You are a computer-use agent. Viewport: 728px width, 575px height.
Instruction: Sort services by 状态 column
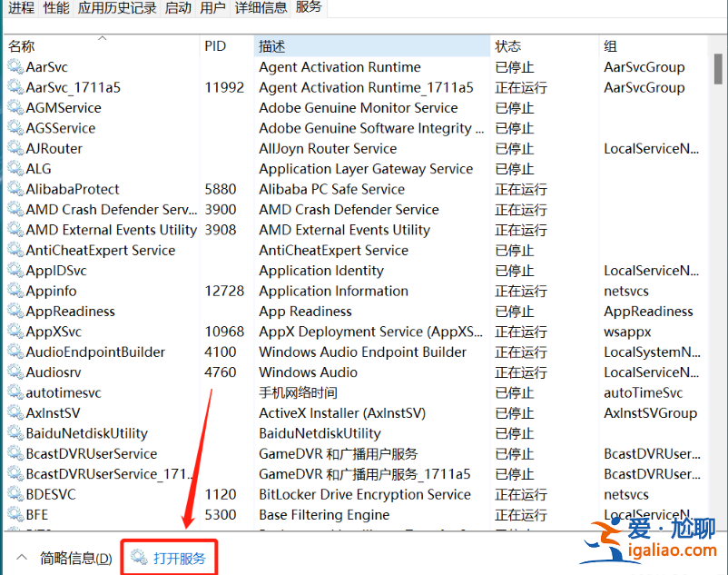click(507, 46)
